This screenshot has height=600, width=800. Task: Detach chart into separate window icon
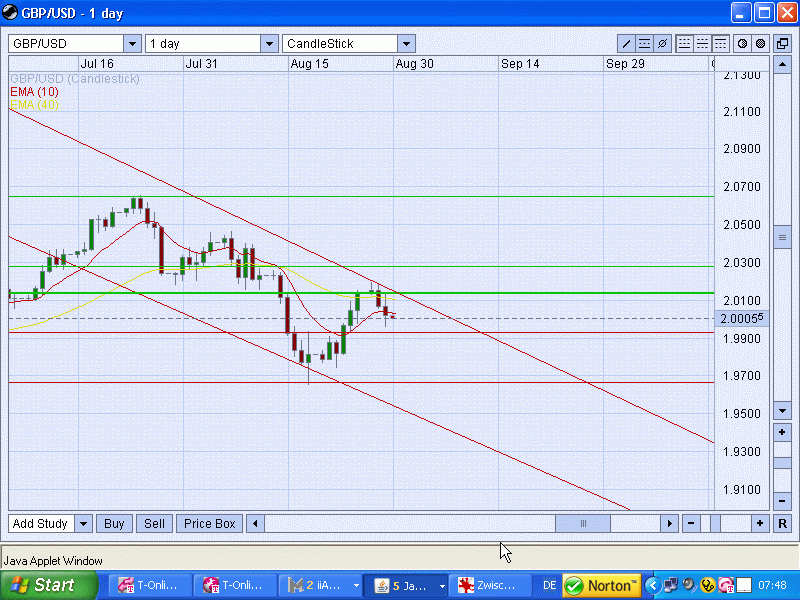[x=782, y=44]
